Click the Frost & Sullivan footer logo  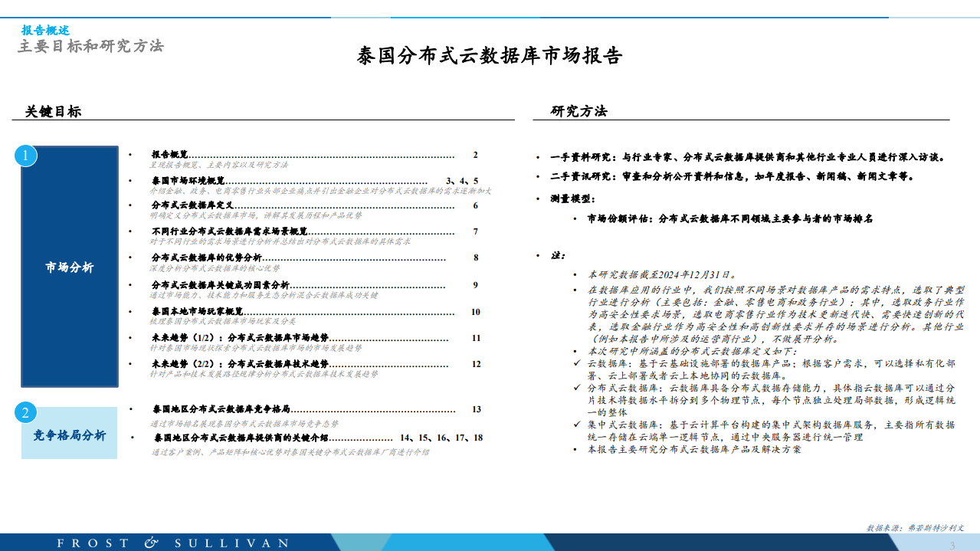173,543
